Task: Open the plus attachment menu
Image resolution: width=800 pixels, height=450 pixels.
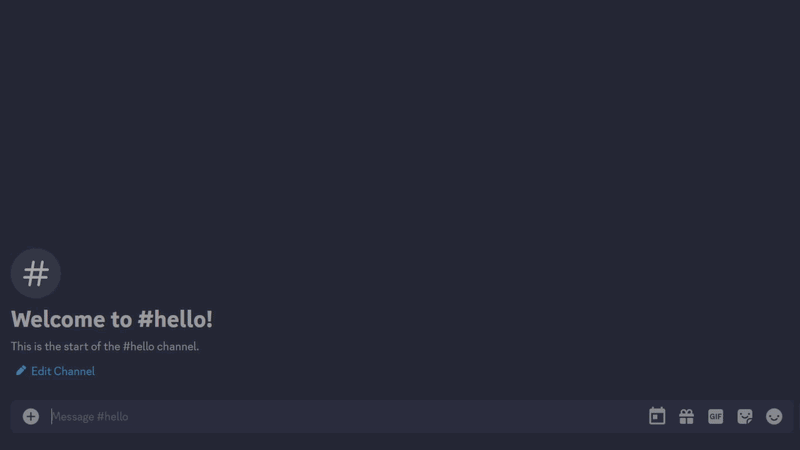Action: 31,416
